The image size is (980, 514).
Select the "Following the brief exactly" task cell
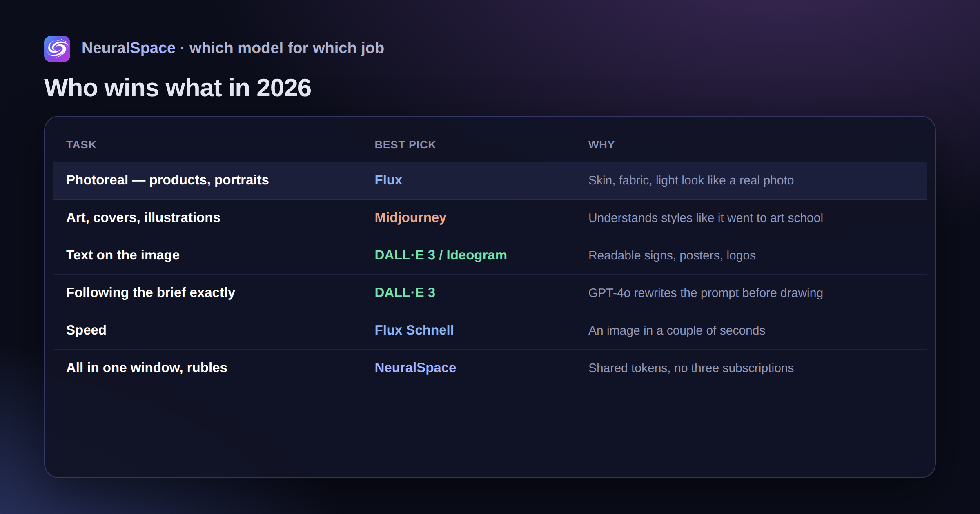click(151, 292)
